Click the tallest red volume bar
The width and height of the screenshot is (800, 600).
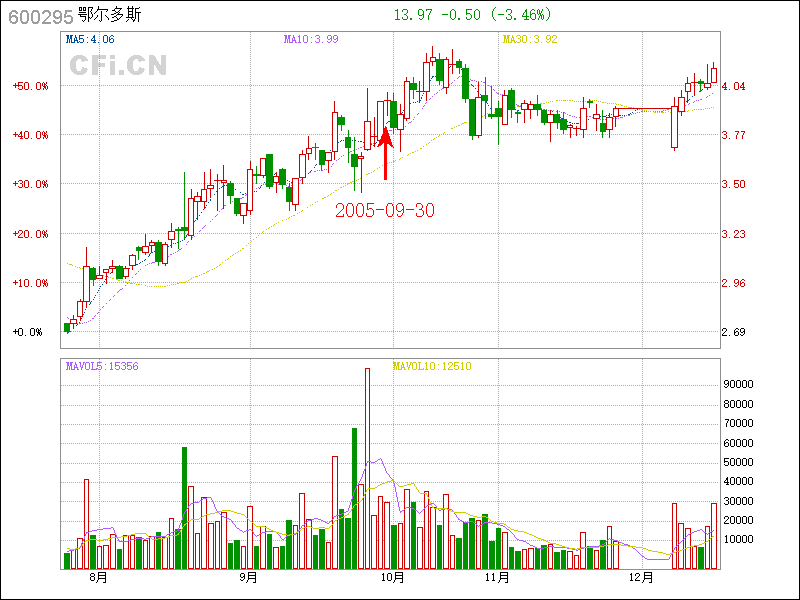tap(367, 468)
